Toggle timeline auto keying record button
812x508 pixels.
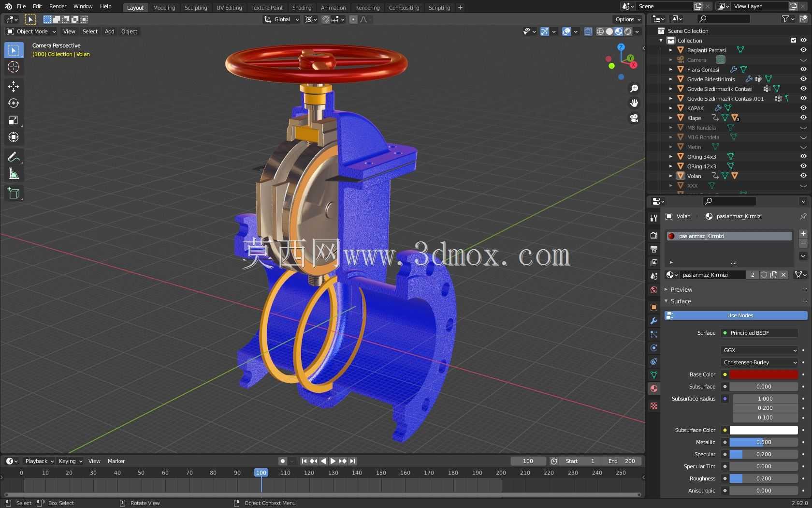[x=283, y=461]
